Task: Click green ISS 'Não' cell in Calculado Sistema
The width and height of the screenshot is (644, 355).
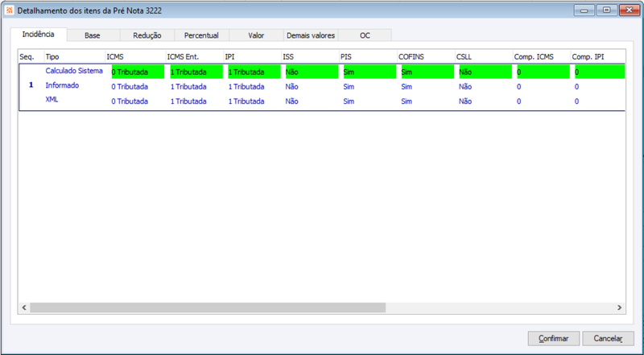Action: click(x=312, y=72)
